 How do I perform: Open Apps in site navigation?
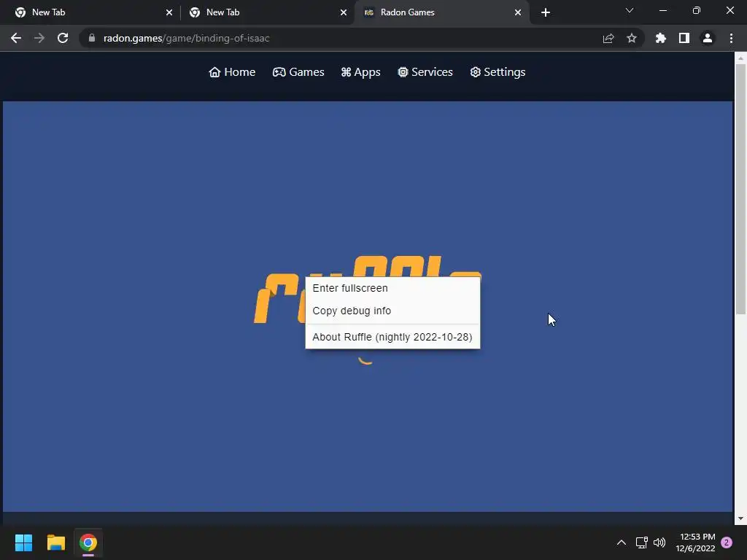pos(360,72)
